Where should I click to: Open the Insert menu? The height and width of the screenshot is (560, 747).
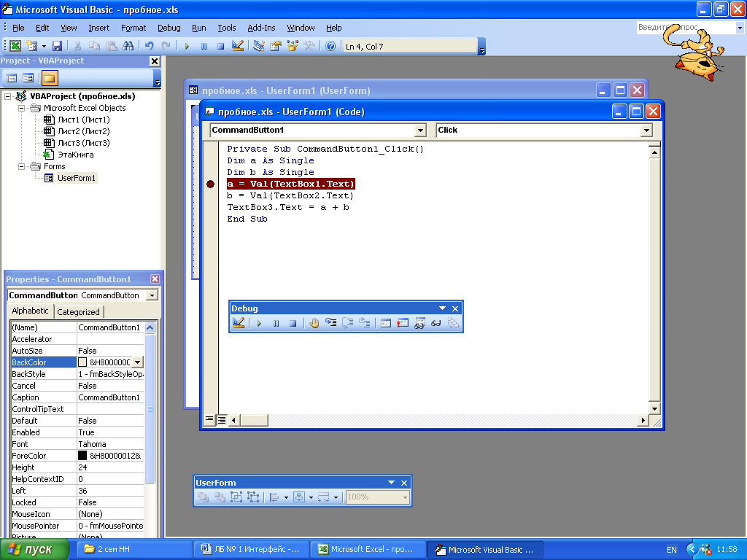click(x=98, y=28)
